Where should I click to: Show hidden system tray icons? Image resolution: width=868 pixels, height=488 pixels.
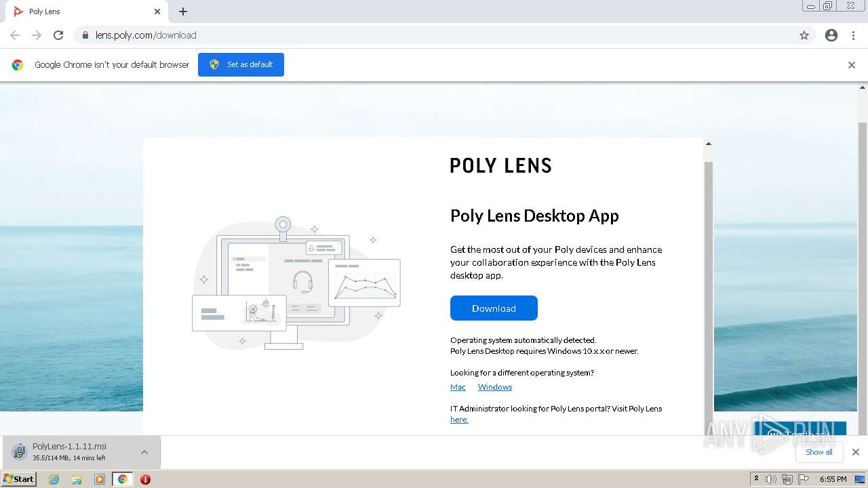757,479
